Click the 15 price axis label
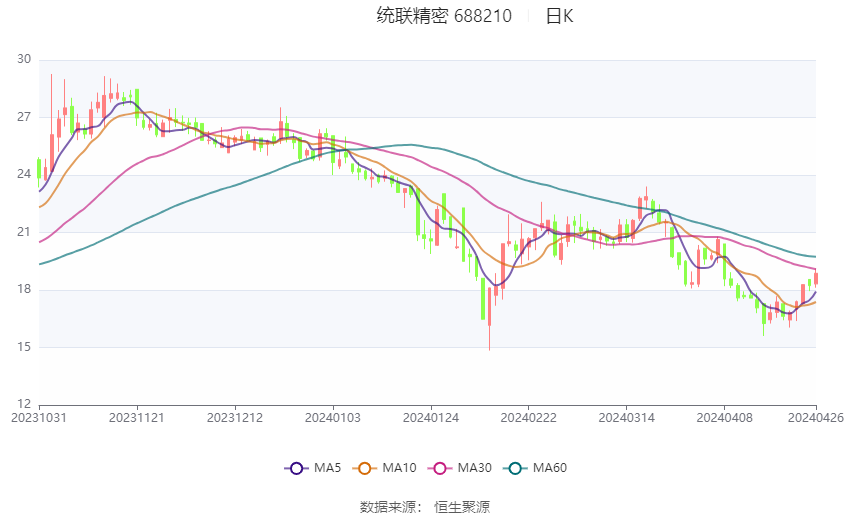The height and width of the screenshot is (517, 850). tap(24, 347)
